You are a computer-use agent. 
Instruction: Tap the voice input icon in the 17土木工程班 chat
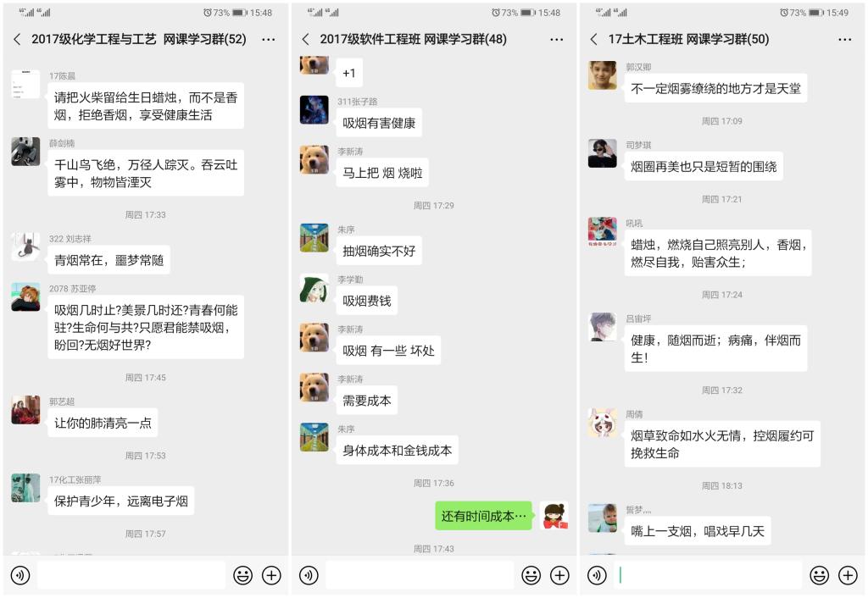[597, 575]
